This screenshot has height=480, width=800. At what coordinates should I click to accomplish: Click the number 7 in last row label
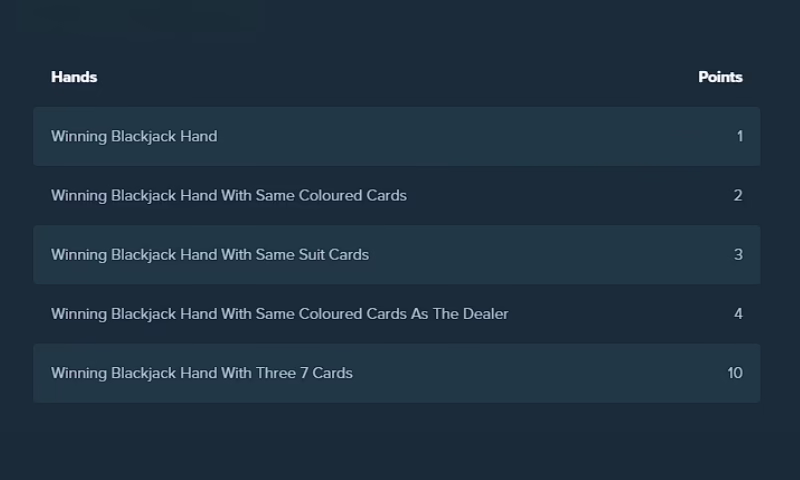coord(304,373)
